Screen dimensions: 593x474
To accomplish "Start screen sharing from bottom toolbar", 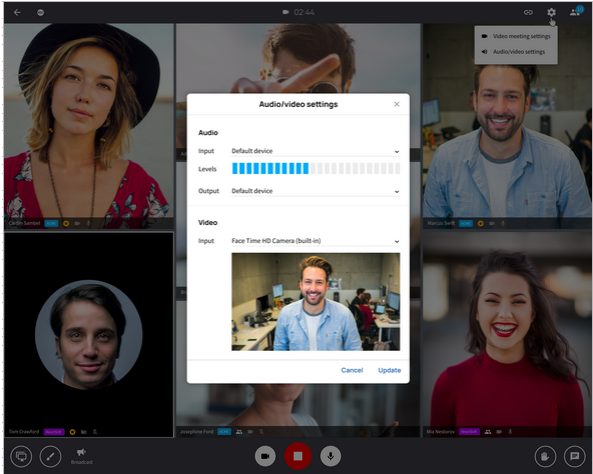I will [21, 456].
